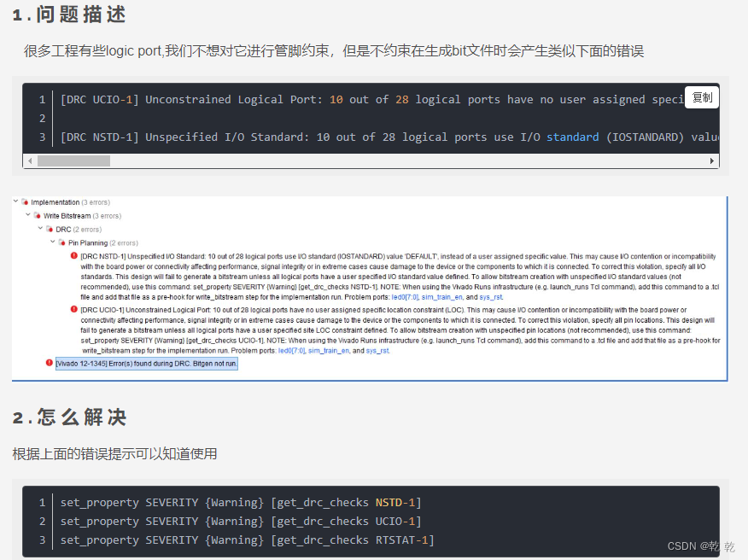748x560 pixels.
Task: Click the heading 1.问题描述
Action: coord(69,15)
